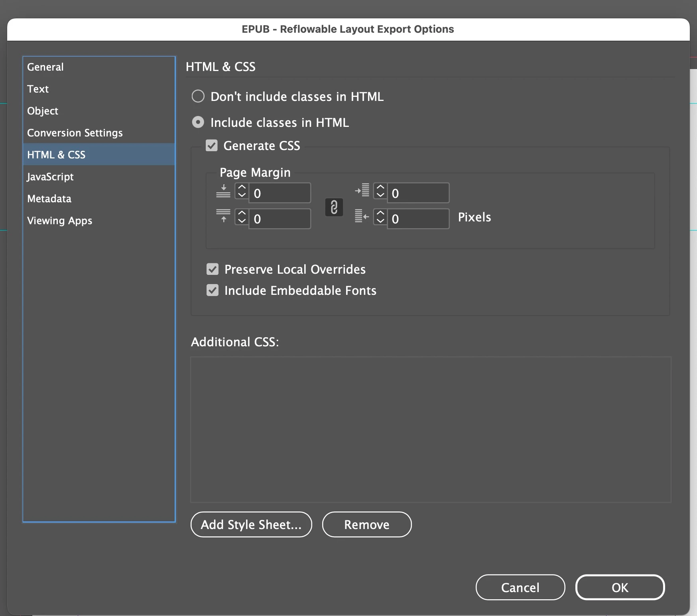Viewport: 697px width, 616px height.
Task: Click the right margin value field
Action: [418, 219]
